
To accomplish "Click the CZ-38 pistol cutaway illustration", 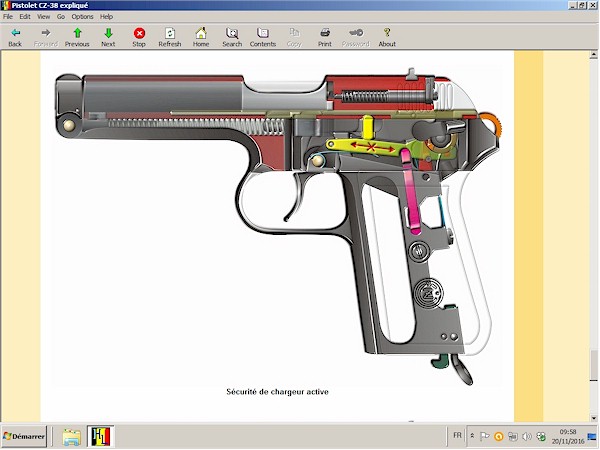I will [x=278, y=225].
